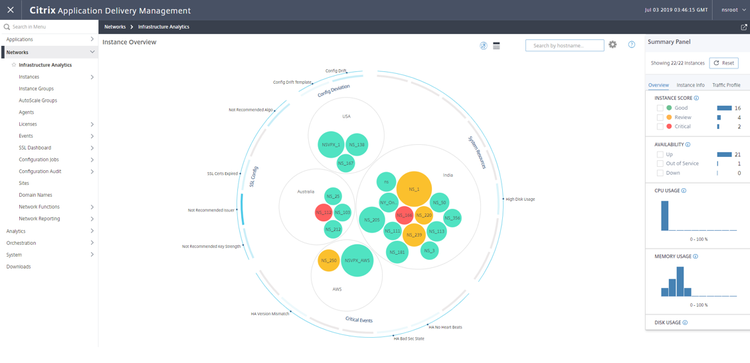Check the Review instance score checkbox
The width and height of the screenshot is (750, 363).
[x=660, y=117]
